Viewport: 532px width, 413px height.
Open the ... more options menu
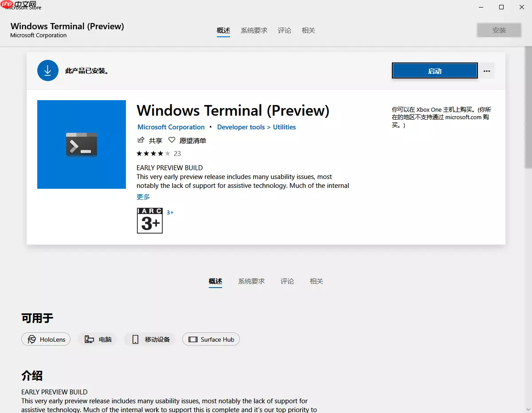486,70
